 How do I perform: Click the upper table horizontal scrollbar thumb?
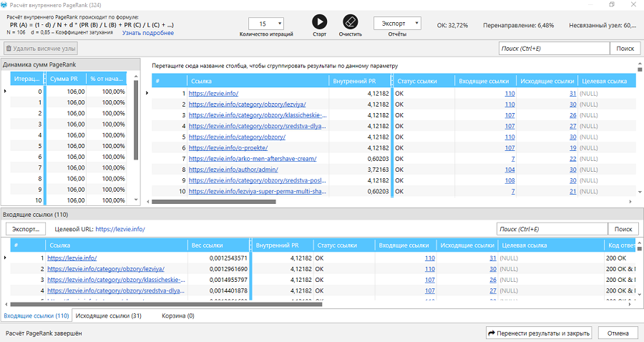tap(213, 202)
